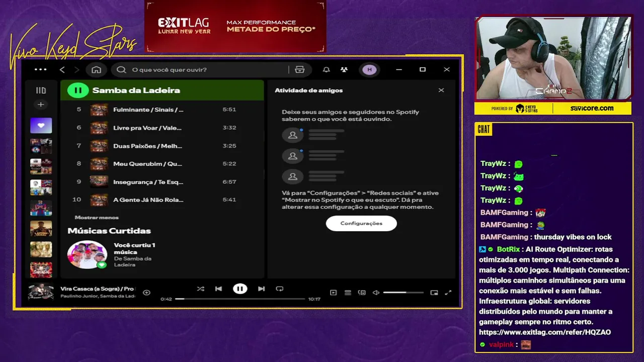This screenshot has height=362, width=644.
Task: Open the profile avatar menu "H"
Action: point(370,69)
